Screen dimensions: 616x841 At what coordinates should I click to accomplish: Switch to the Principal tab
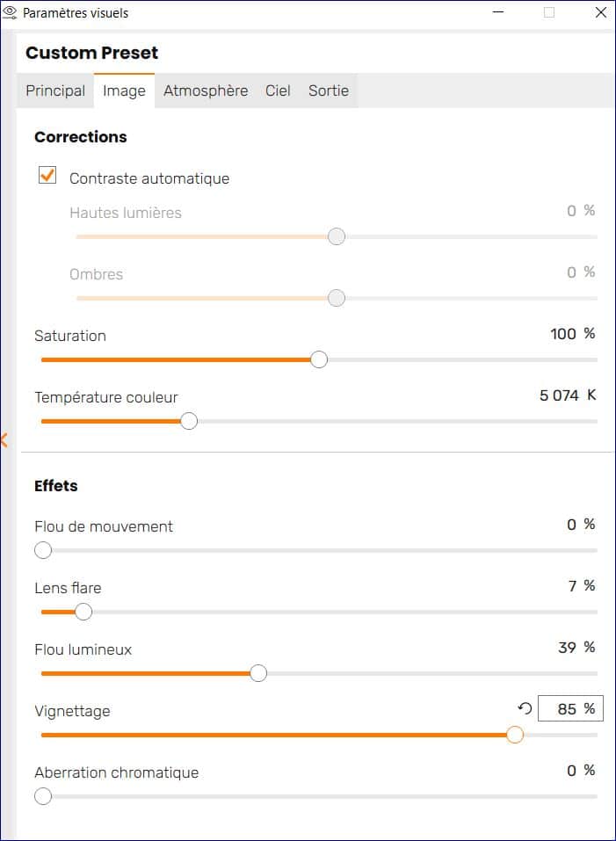point(55,91)
